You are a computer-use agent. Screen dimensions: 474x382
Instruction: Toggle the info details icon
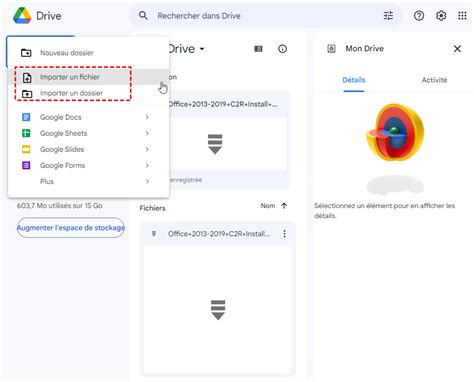[x=282, y=49]
